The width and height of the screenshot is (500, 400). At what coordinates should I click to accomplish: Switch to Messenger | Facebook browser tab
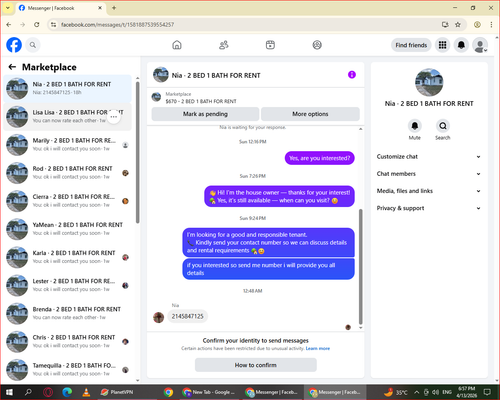coord(60,8)
